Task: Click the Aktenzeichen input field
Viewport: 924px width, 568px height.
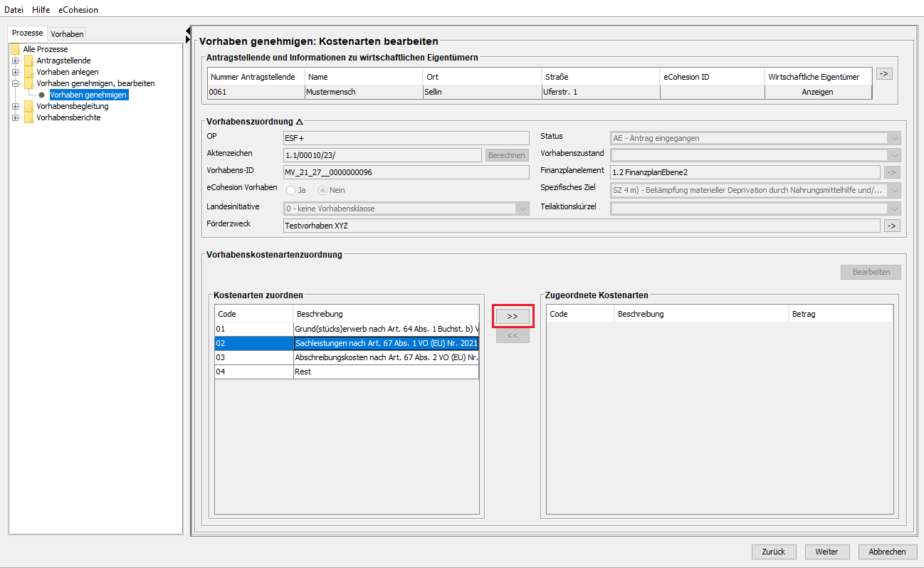Action: point(382,155)
